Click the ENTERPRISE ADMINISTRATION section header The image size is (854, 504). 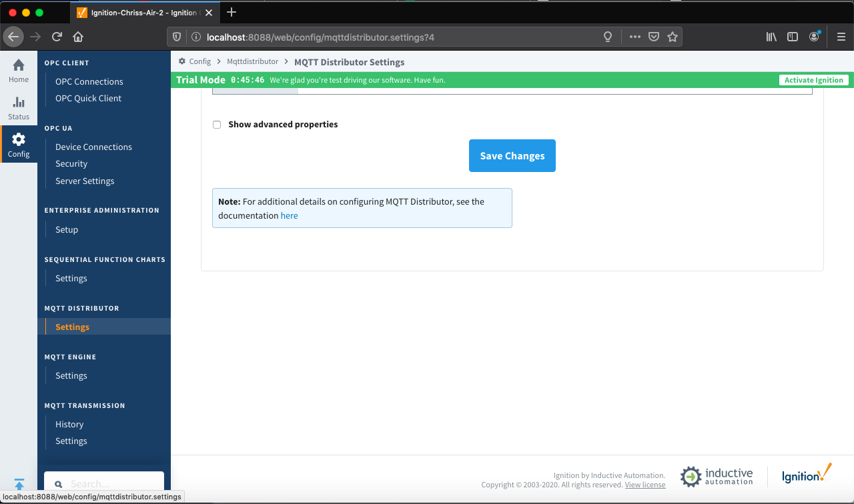[x=102, y=210]
